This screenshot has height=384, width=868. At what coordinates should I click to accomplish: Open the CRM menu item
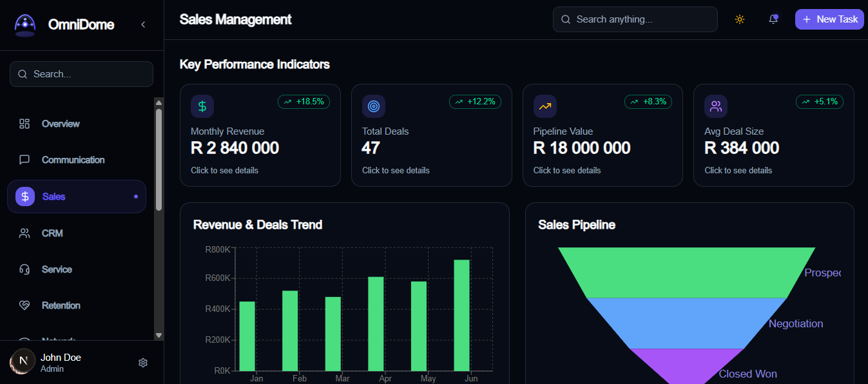pyautogui.click(x=77, y=233)
